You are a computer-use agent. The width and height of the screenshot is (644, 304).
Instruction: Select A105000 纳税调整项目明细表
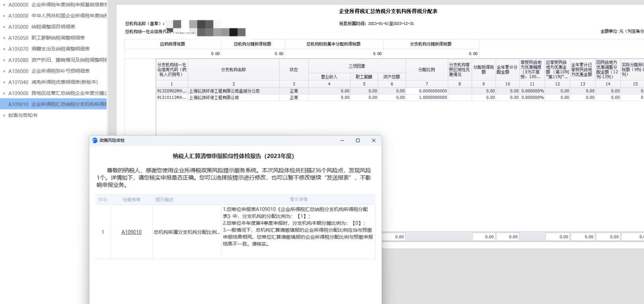[x=42, y=27]
